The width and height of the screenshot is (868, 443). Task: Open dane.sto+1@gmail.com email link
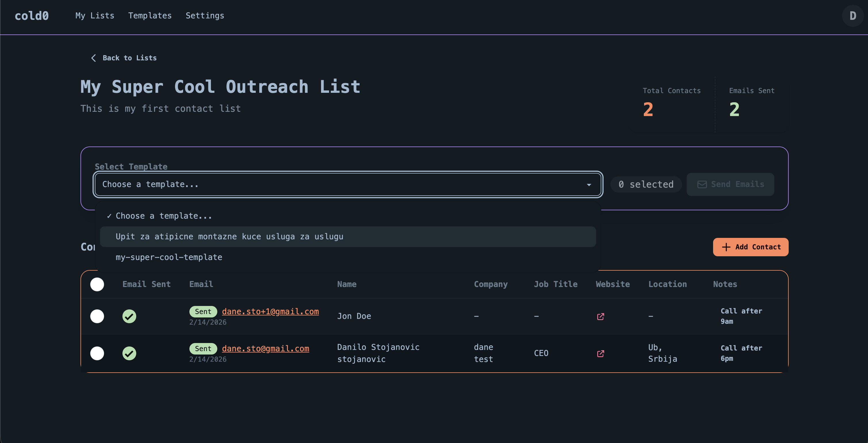coord(270,311)
